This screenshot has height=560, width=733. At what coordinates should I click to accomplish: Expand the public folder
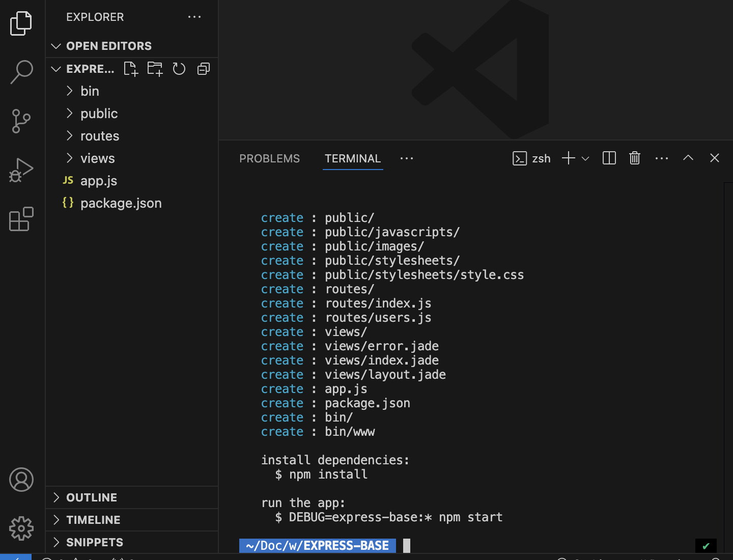coord(132,114)
